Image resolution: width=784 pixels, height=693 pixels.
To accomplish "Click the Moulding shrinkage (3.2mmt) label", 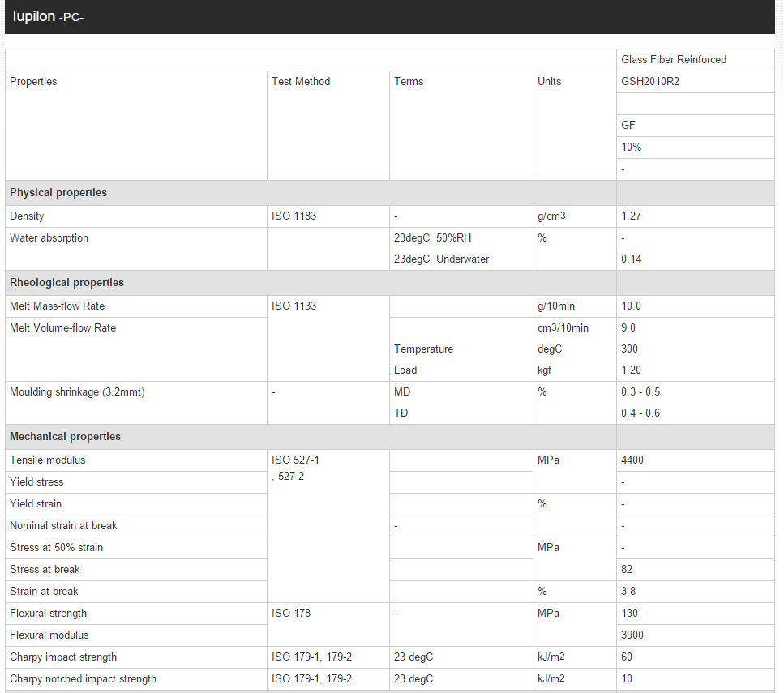I will (x=77, y=392).
